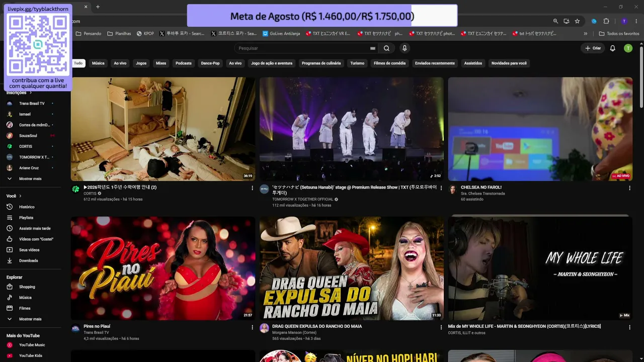
Task: Open the Você section header
Action: click(14, 196)
